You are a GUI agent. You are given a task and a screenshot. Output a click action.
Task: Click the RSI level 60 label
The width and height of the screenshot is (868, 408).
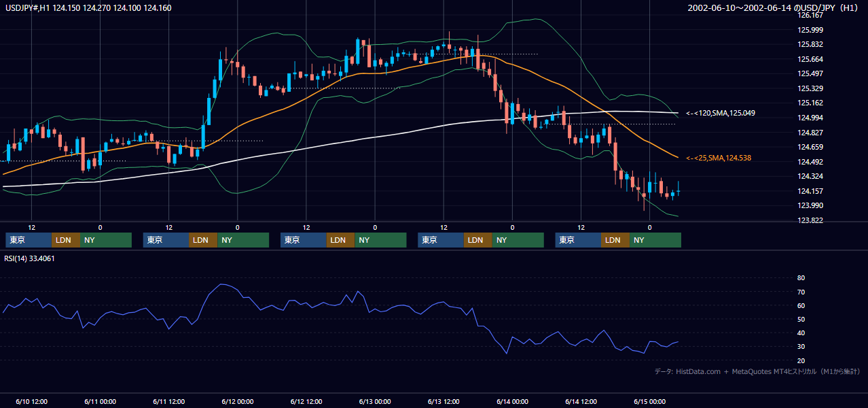point(801,305)
